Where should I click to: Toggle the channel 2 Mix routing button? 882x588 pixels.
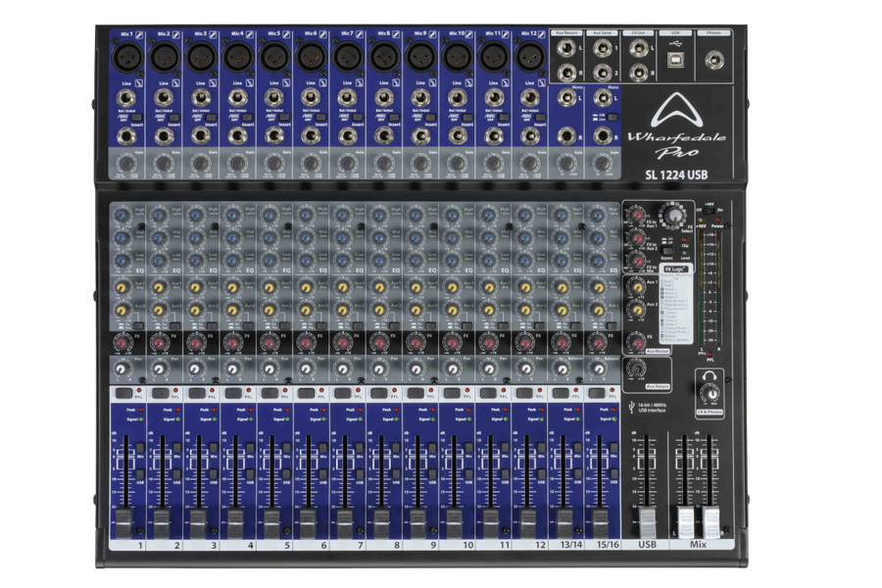click(176, 448)
